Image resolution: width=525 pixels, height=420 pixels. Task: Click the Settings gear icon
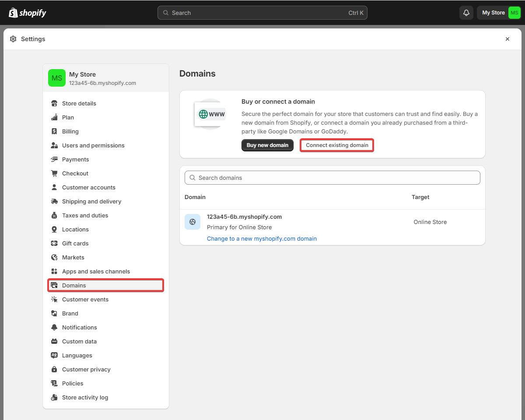click(13, 39)
